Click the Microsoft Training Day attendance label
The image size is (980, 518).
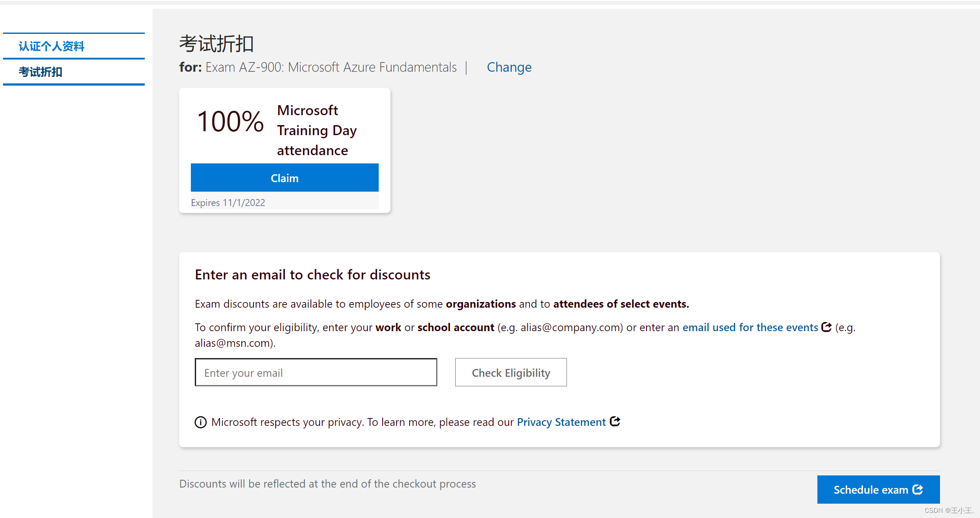point(317,130)
